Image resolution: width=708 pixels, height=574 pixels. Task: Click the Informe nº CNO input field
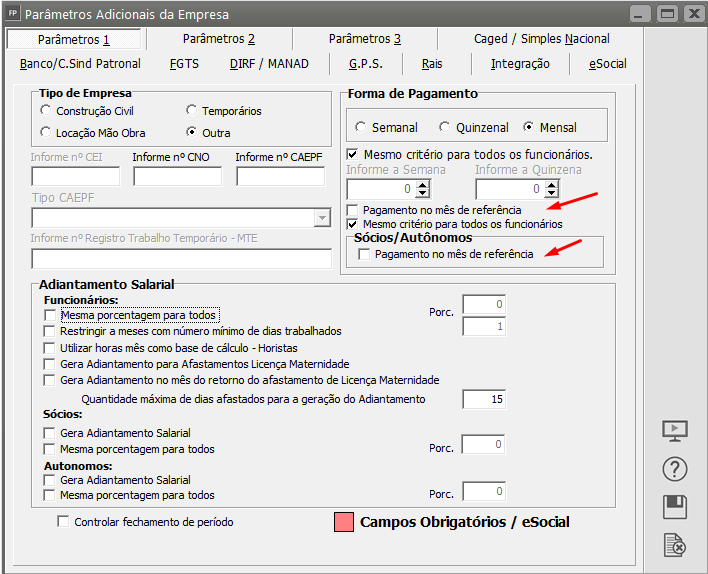click(x=177, y=176)
